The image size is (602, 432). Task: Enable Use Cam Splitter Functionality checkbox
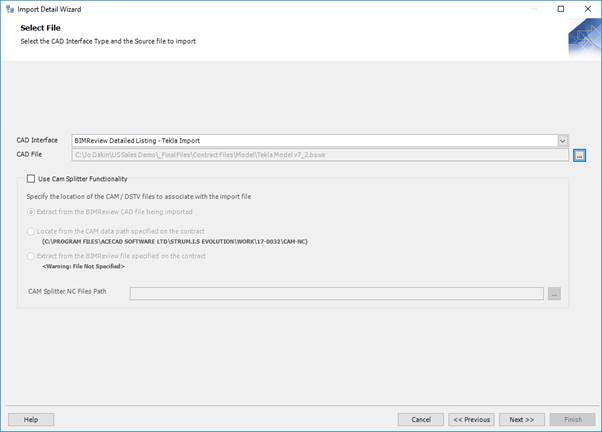tap(31, 179)
